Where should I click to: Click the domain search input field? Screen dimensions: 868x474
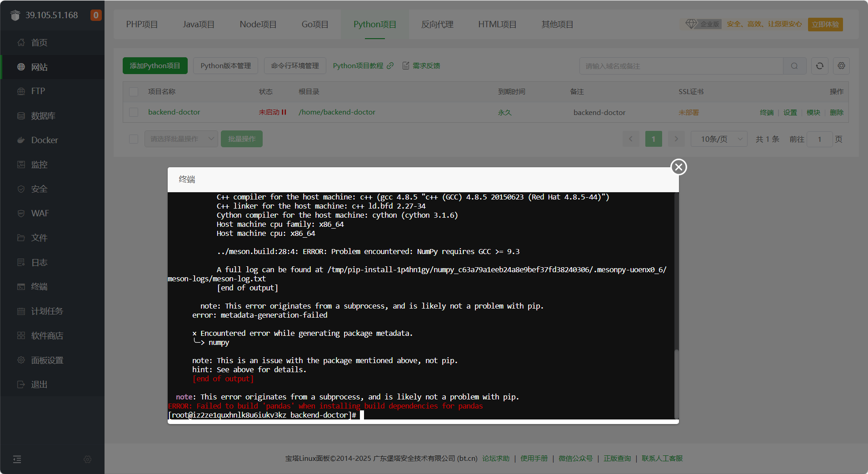[x=681, y=66]
